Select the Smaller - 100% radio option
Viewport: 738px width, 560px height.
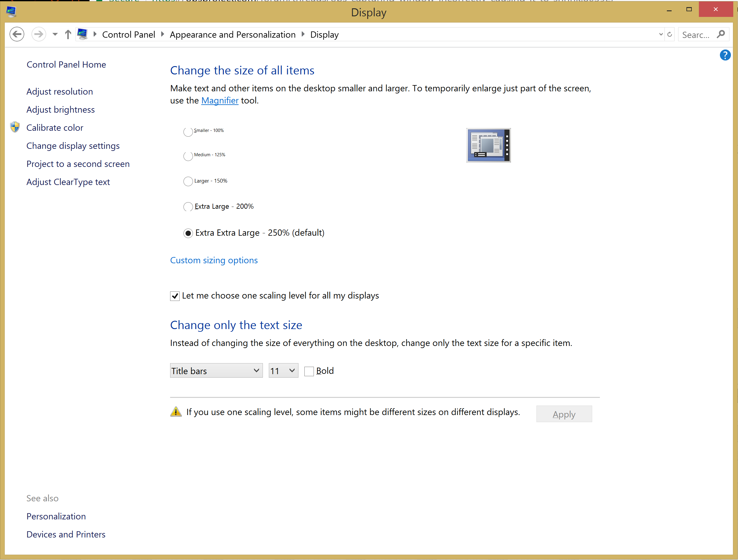pos(188,132)
